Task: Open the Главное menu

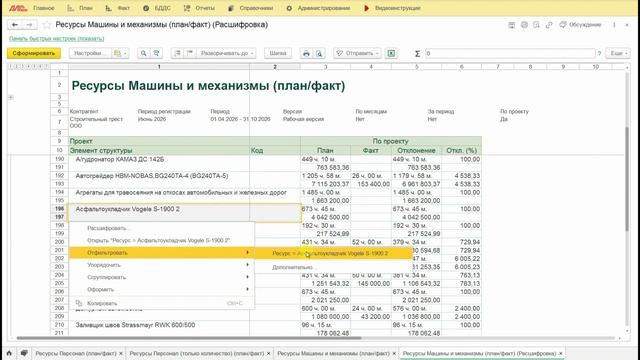Action: coord(44,8)
